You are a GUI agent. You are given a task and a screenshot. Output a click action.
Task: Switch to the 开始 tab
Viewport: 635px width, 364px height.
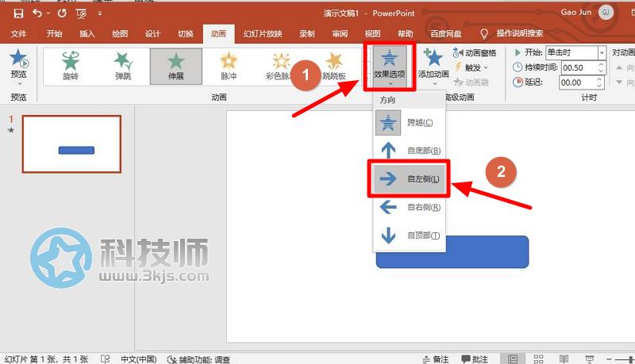(54, 33)
